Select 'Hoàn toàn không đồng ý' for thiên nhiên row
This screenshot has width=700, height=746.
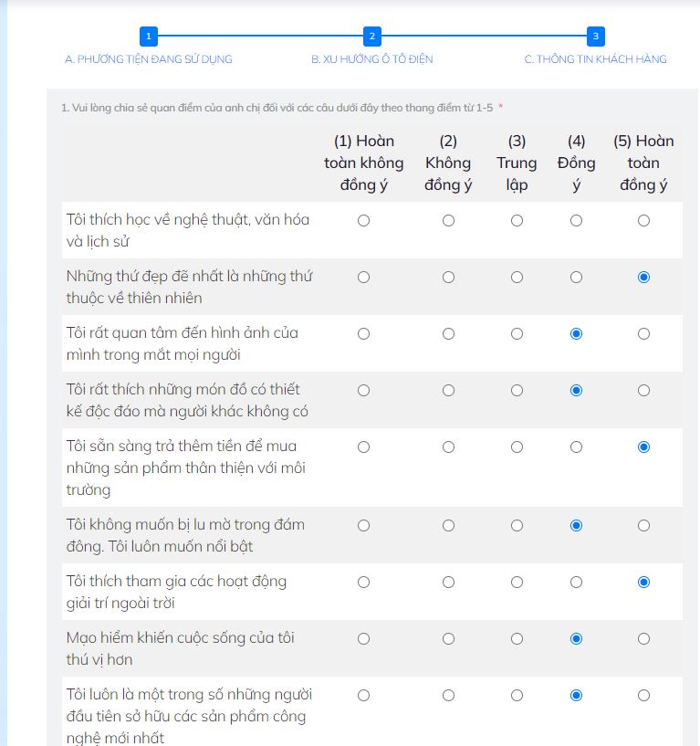[363, 278]
